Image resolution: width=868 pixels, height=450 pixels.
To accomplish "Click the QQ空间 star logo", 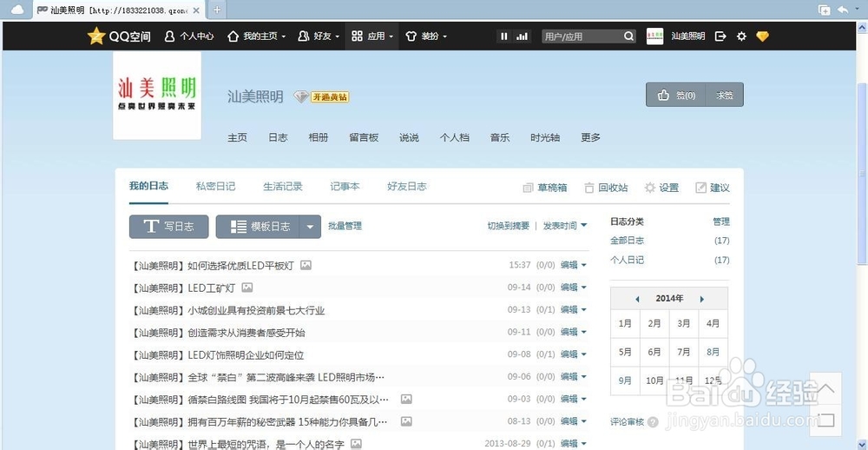I will [96, 36].
